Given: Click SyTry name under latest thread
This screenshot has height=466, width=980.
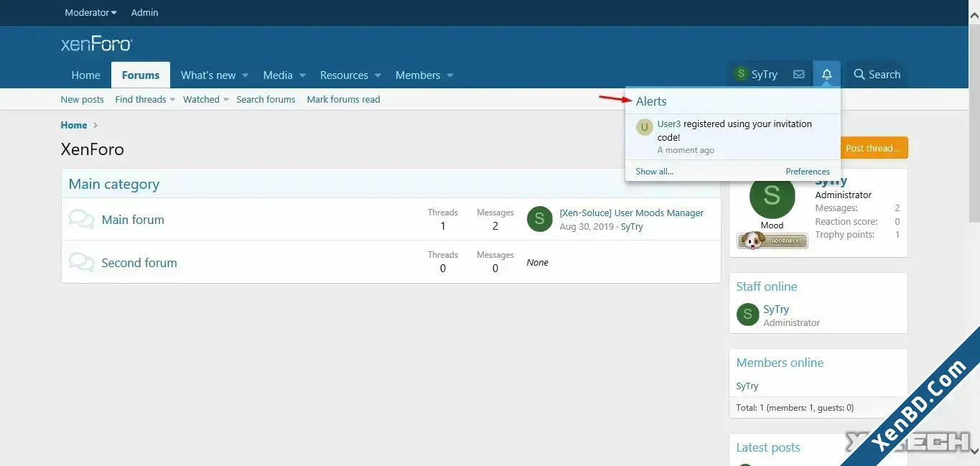Looking at the screenshot, I should 632,226.
